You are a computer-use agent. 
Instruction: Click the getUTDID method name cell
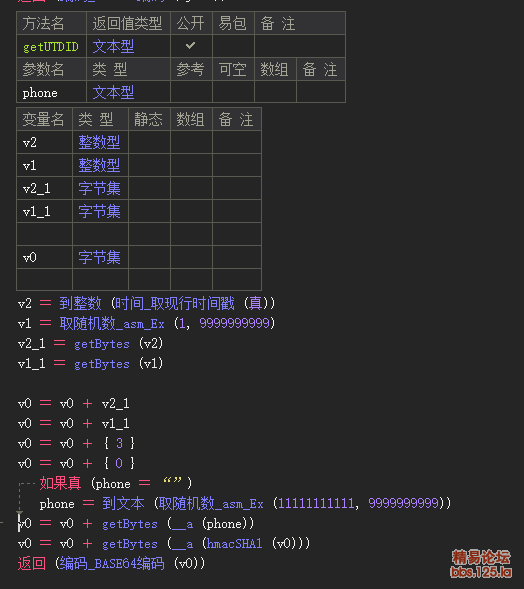click(51, 46)
